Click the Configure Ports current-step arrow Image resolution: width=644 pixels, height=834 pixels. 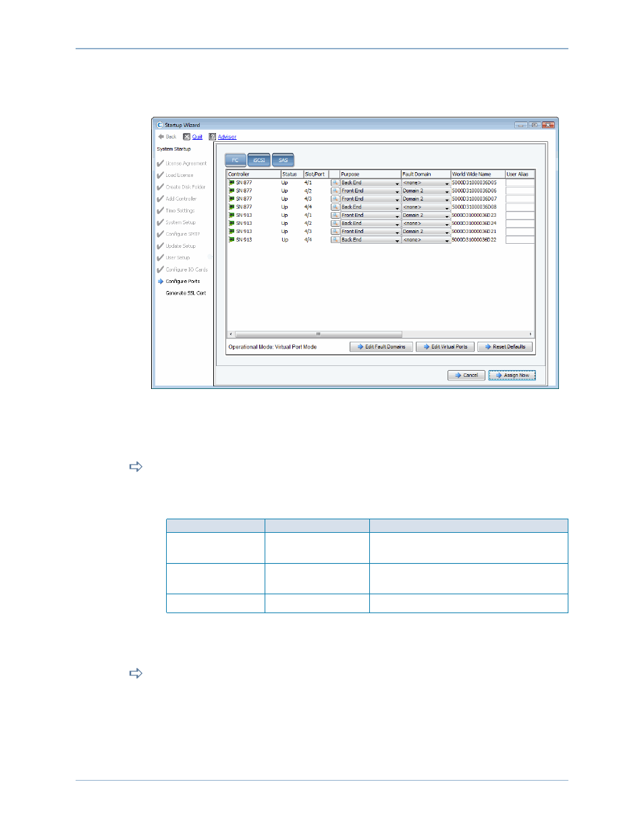tap(161, 281)
